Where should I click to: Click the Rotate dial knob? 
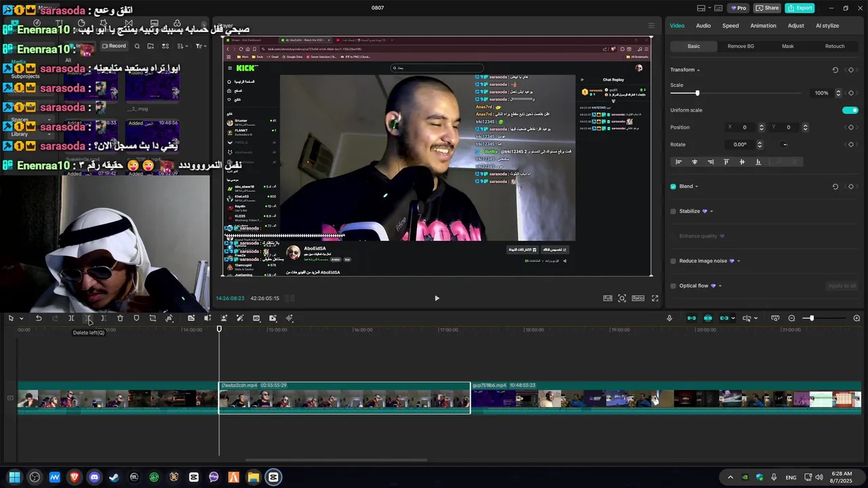pyautogui.click(x=785, y=144)
